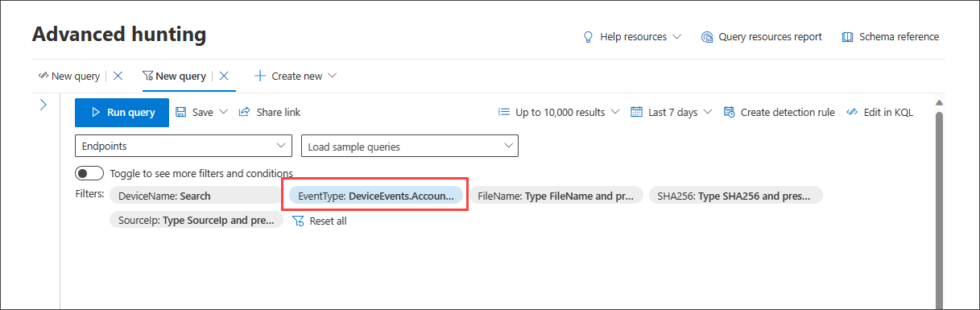Expand the Save dropdown arrow
The height and width of the screenshot is (310, 980).
pyautogui.click(x=224, y=113)
